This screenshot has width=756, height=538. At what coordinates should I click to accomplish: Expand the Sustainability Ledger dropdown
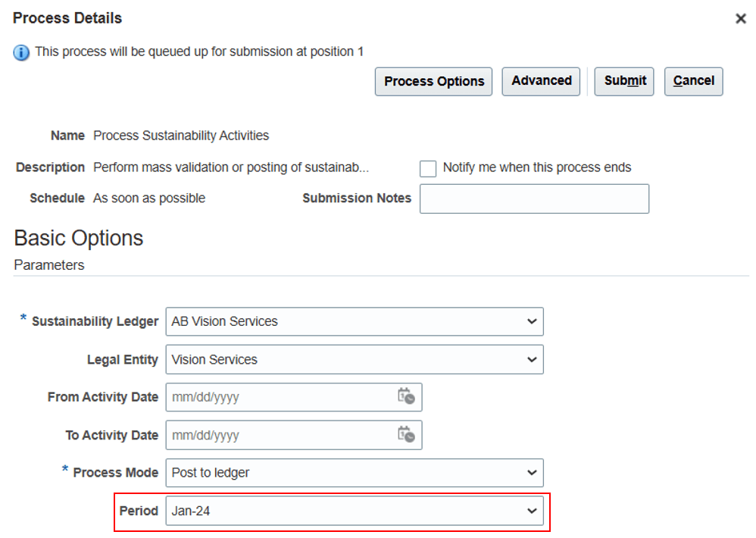point(531,321)
